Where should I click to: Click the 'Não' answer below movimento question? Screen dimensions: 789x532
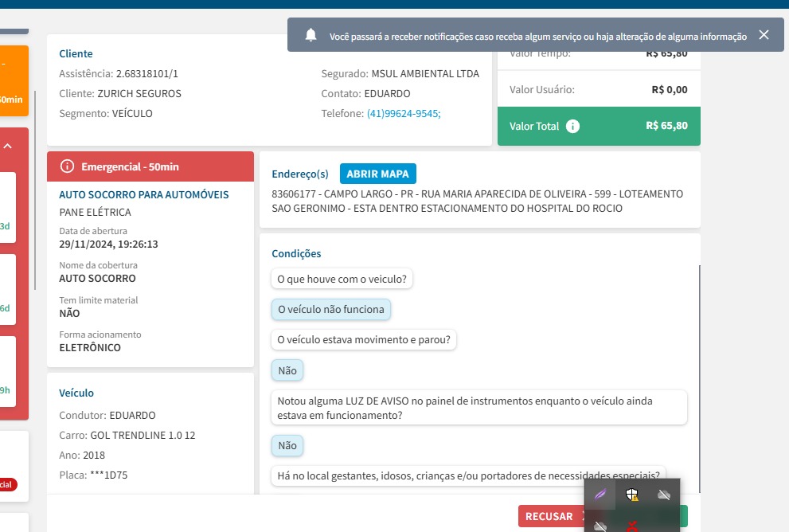(287, 370)
